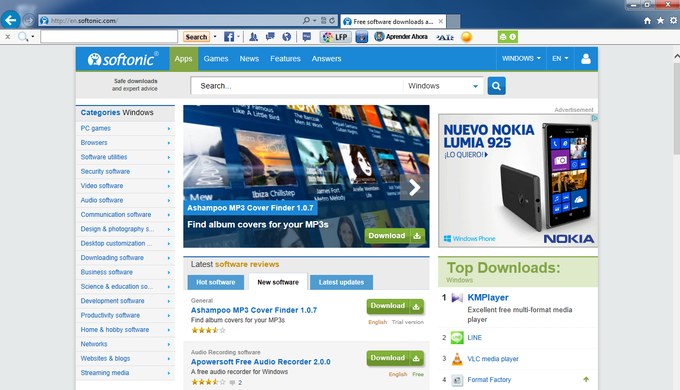Open the Features navigation item

click(x=285, y=59)
